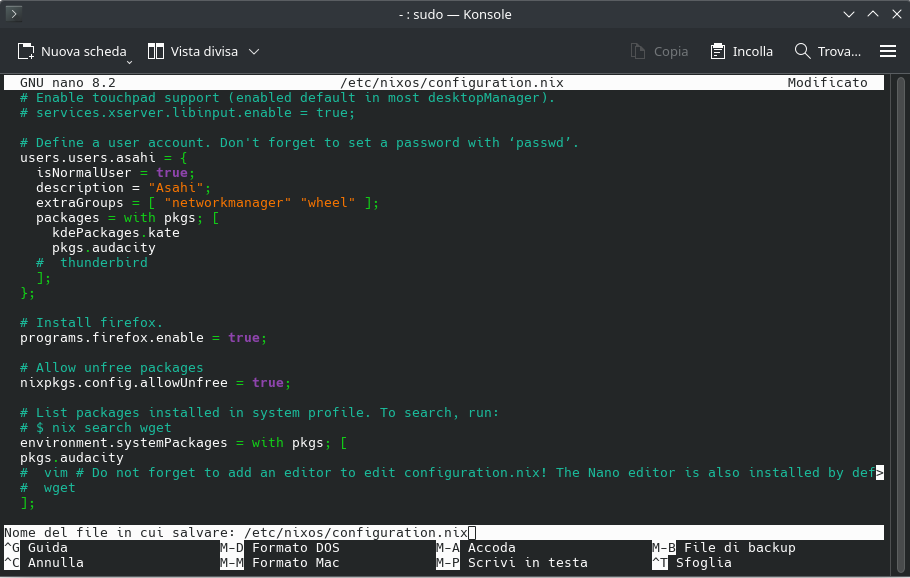910x578 pixels.
Task: Close the Konsole window
Action: click(892, 15)
